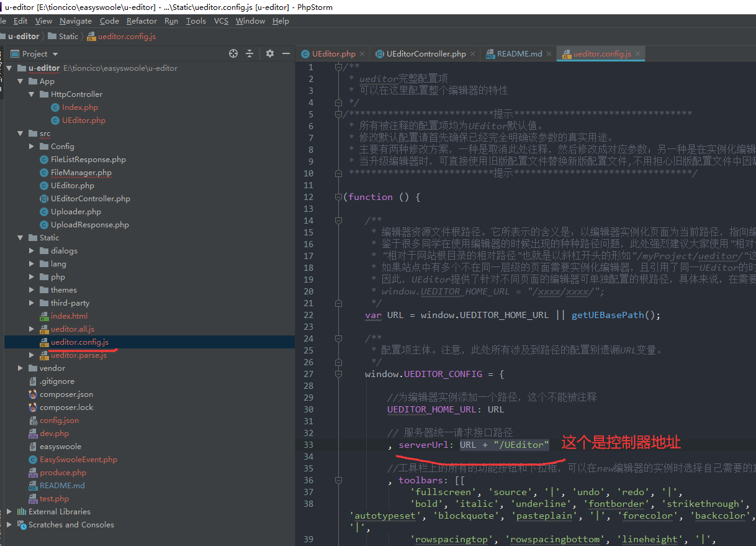
Task: Switch to the UEditorController.php tab
Action: click(x=425, y=54)
